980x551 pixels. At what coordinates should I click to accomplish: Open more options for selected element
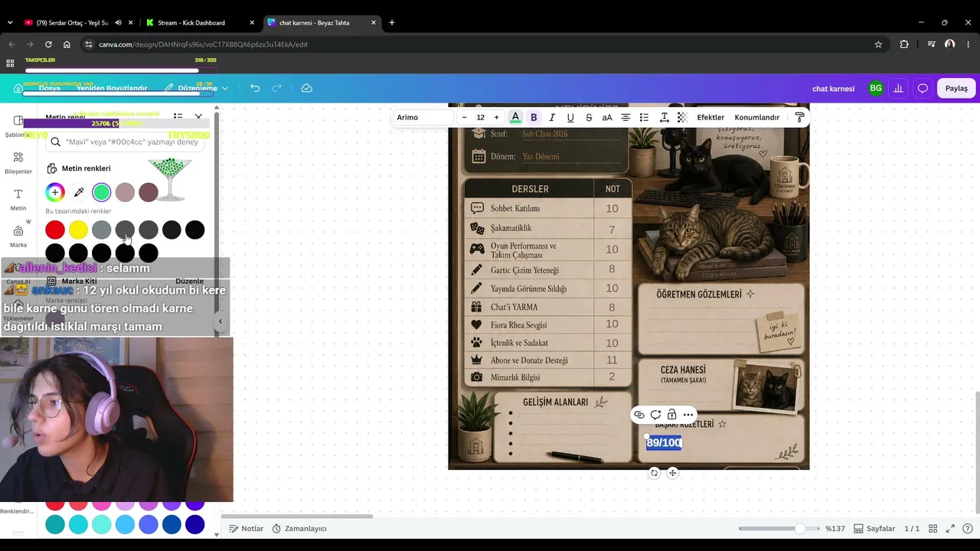pos(688,415)
